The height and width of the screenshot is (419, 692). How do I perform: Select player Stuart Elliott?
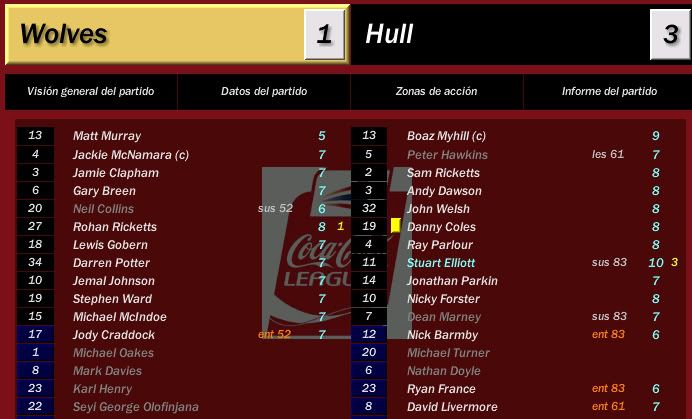[x=441, y=263]
